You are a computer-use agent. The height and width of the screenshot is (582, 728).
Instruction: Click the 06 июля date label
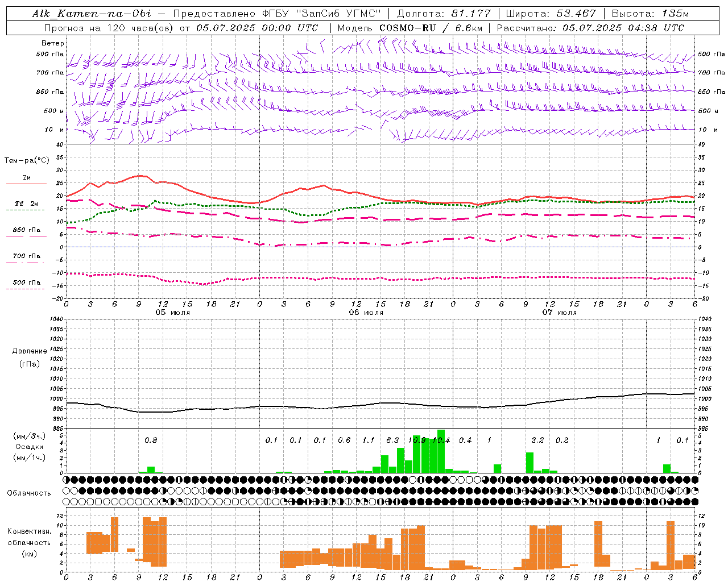(366, 313)
